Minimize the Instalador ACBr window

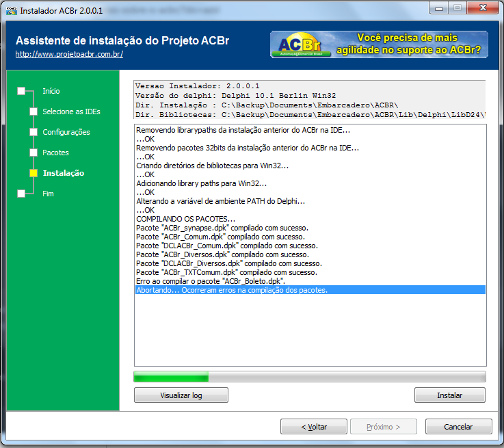click(x=439, y=8)
